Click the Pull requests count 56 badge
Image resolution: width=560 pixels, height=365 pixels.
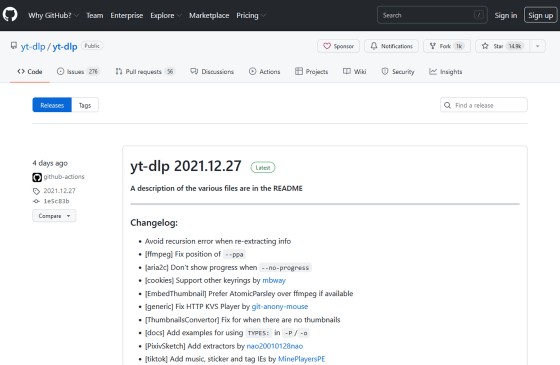point(170,71)
